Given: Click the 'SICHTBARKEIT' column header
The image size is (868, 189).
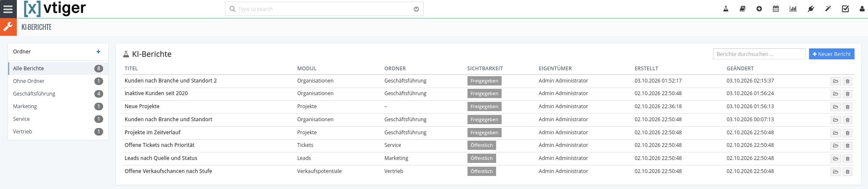Looking at the screenshot, I should point(485,68).
